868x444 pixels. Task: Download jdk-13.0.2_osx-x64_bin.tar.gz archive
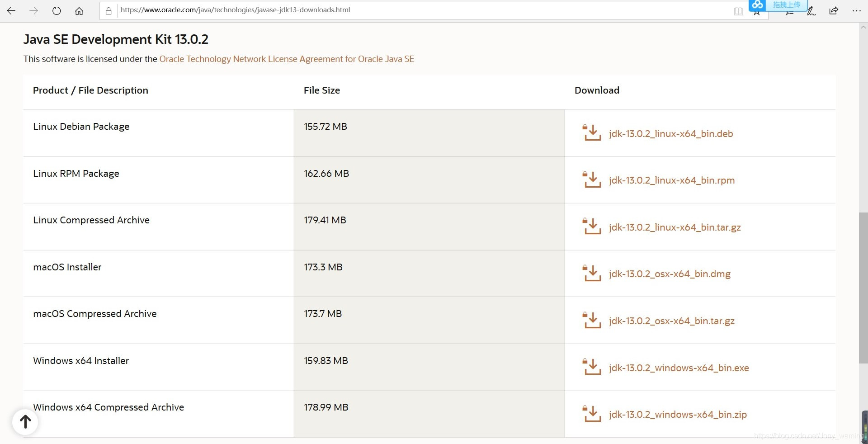point(672,321)
